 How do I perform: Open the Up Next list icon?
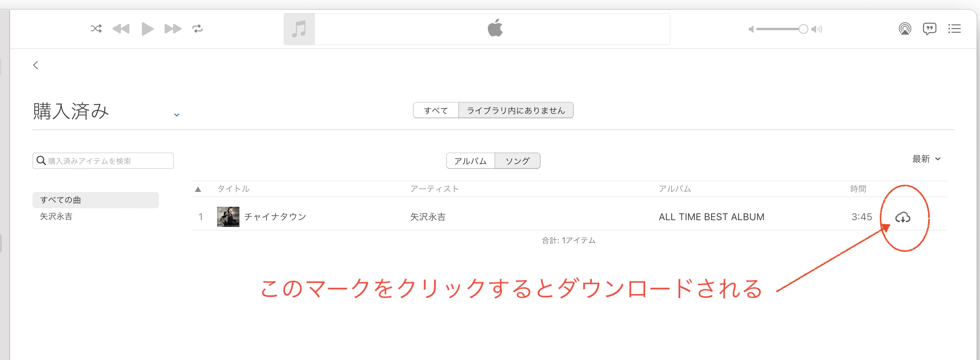tap(954, 29)
